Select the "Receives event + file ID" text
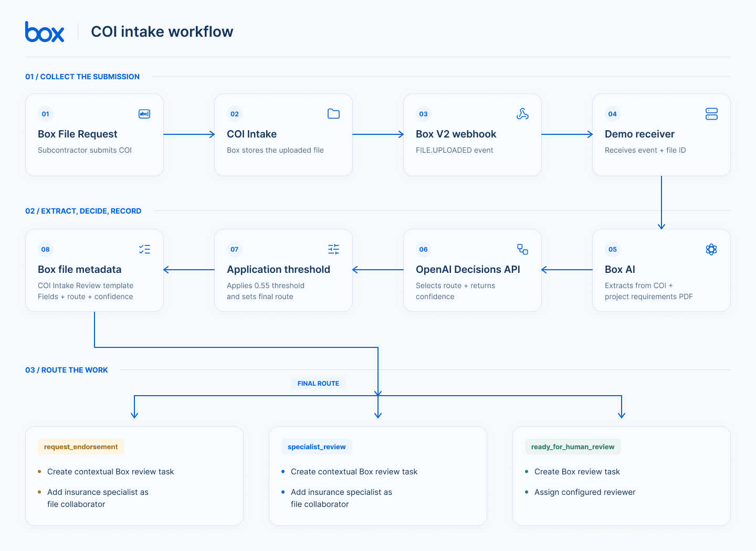The height and width of the screenshot is (551, 756). click(x=645, y=150)
